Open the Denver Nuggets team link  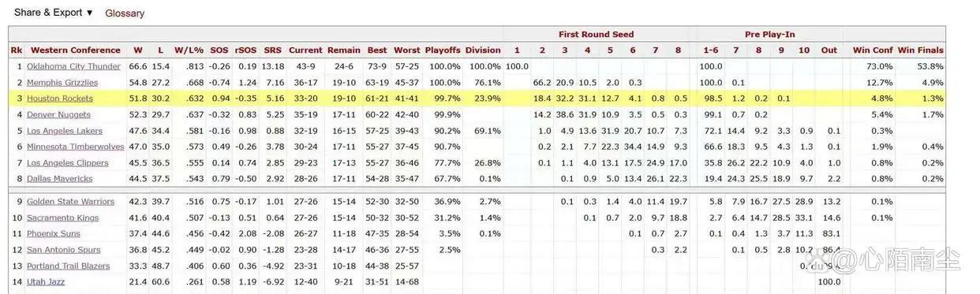[58, 115]
